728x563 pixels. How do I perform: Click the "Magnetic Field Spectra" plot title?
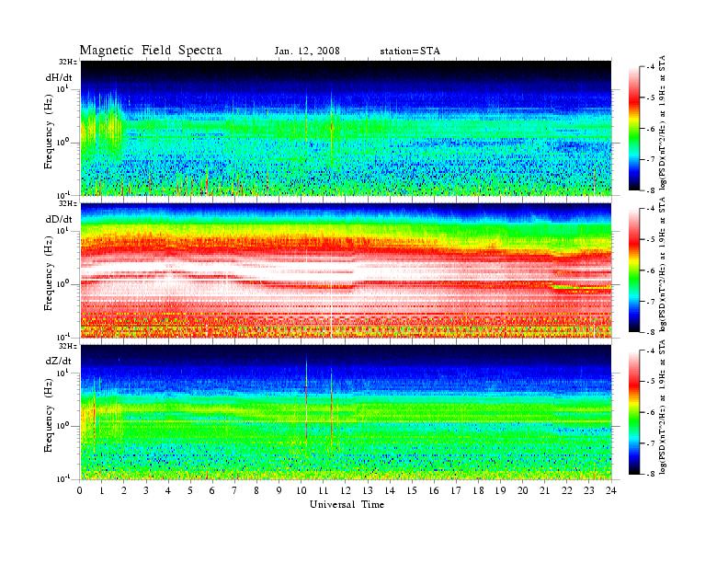[151, 51]
